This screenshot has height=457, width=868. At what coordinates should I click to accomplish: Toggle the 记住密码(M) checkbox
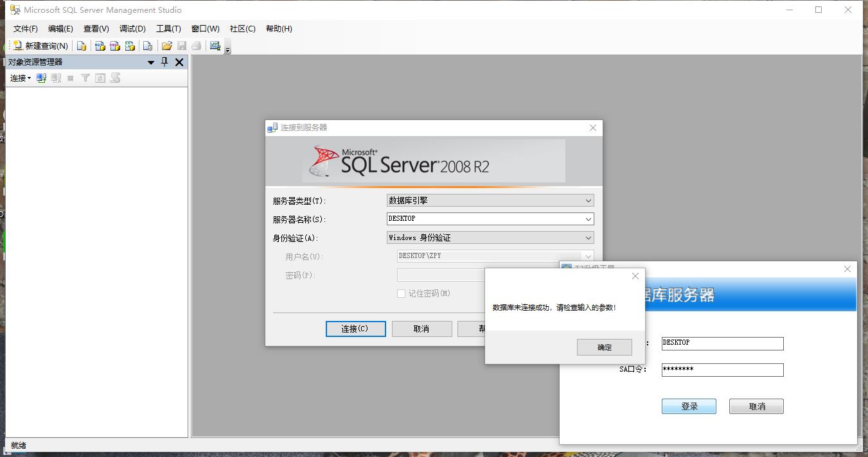402,293
